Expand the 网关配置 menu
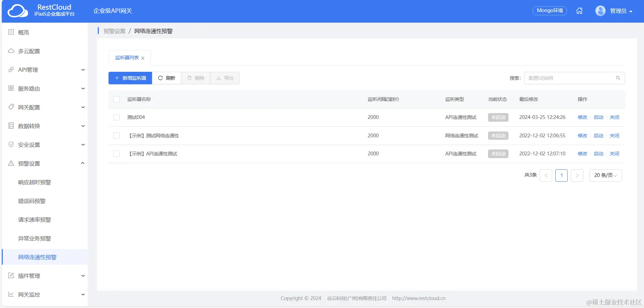Screen dimensions: 644x308 (x=83, y=107)
